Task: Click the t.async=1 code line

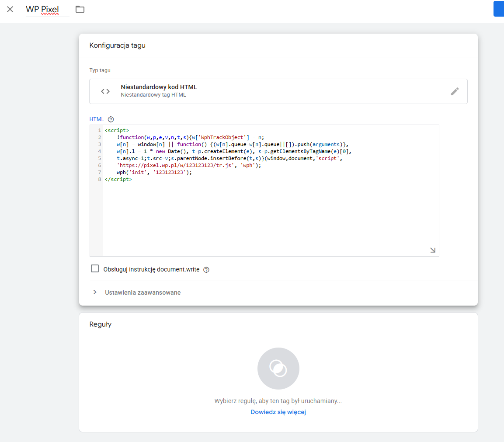Action: 229,158
